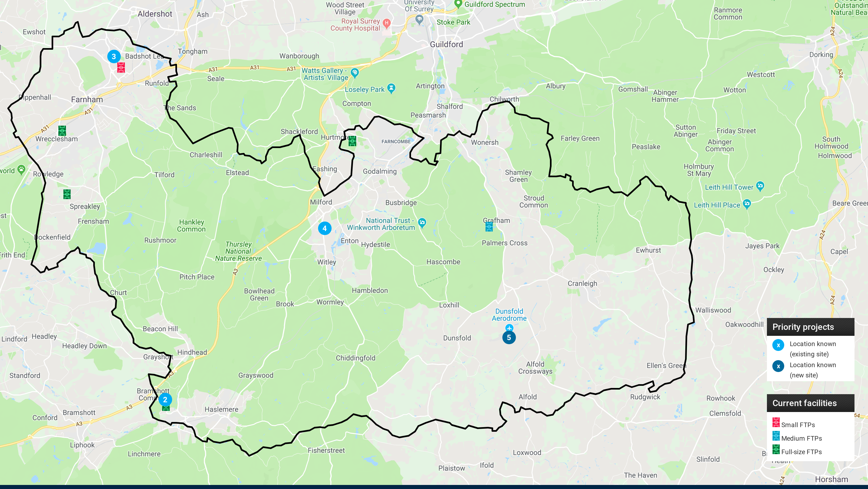Click the Guildford town label
This screenshot has height=489, width=868.
[446, 45]
